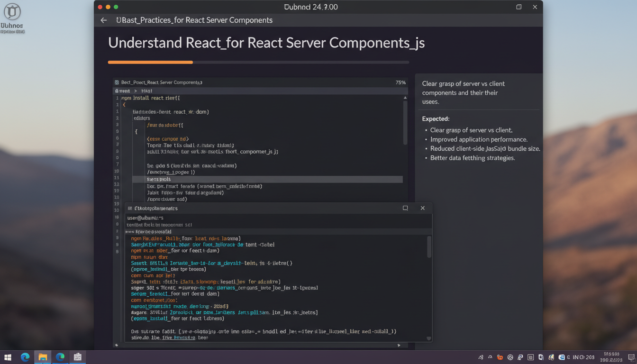Click "Reduced client-side" bundle size bullet
Viewport: 637px width, 364px height.
[485, 149]
